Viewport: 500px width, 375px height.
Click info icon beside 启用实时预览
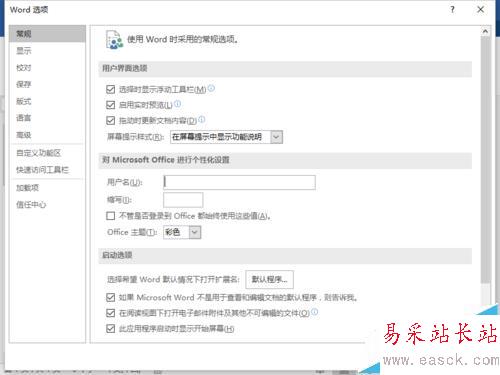(178, 104)
